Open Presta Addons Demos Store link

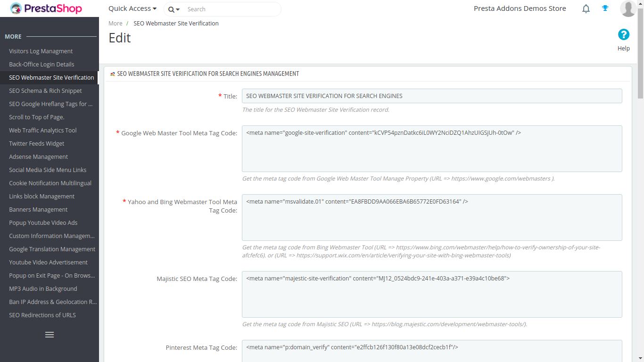[520, 8]
